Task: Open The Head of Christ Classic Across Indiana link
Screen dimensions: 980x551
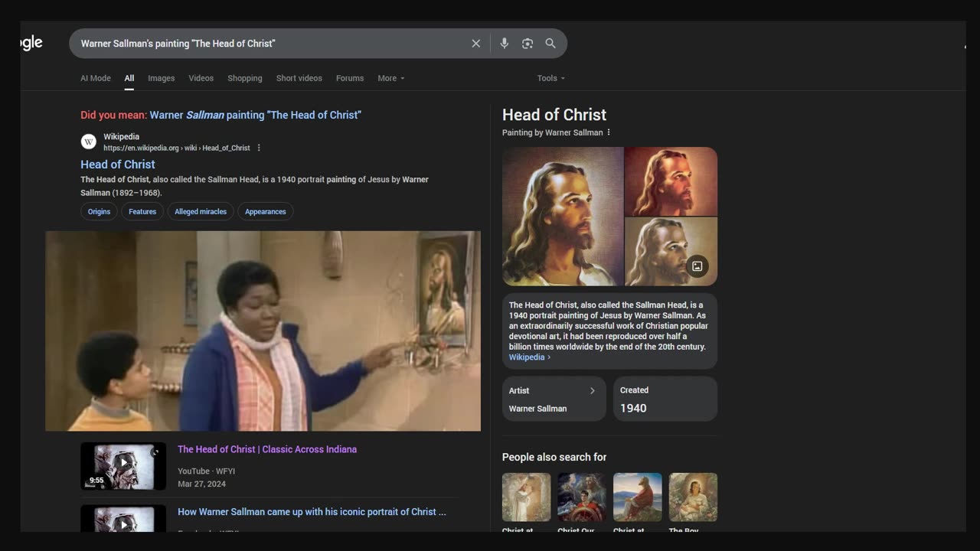Action: (x=267, y=449)
